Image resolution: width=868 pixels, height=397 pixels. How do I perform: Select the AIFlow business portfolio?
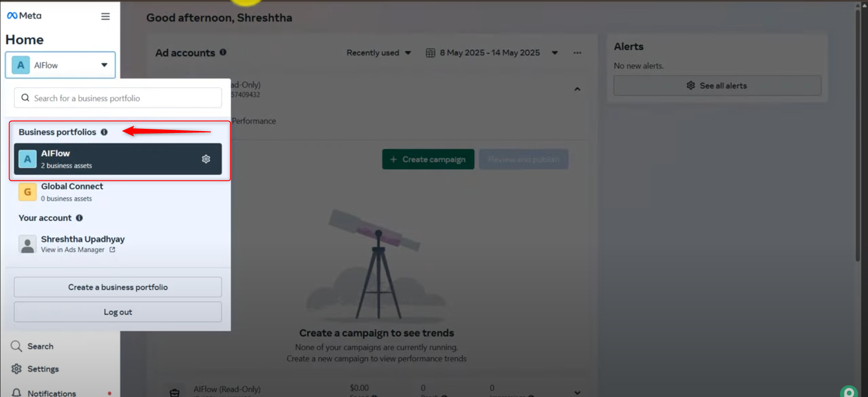118,159
